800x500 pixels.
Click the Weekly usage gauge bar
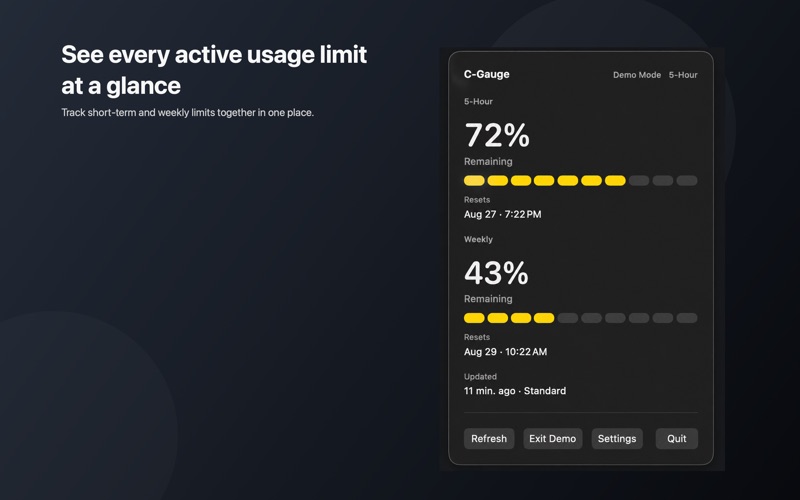coord(581,318)
